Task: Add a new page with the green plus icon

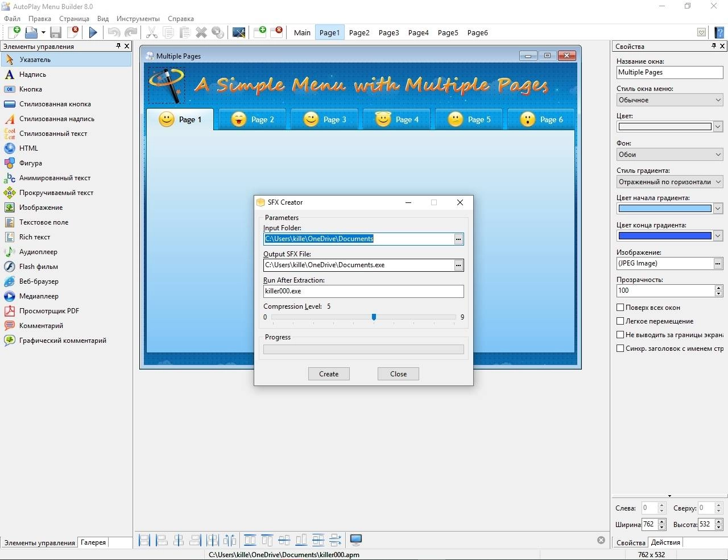Action: (260, 32)
